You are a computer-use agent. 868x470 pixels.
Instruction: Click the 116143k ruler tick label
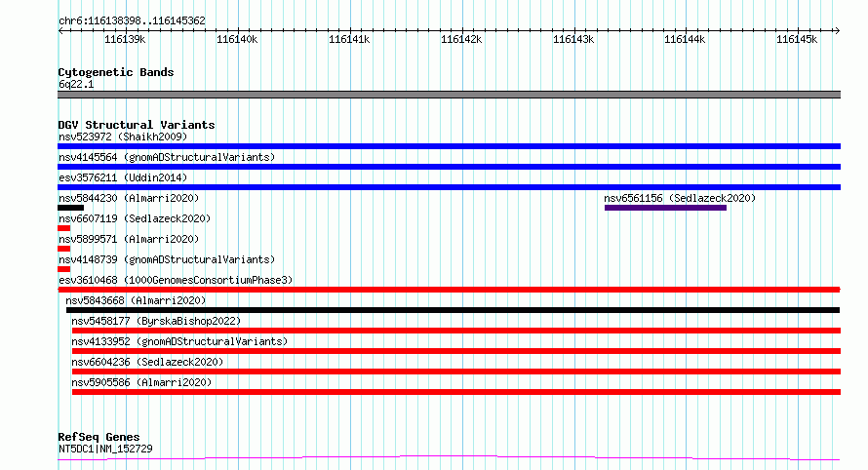tap(573, 39)
